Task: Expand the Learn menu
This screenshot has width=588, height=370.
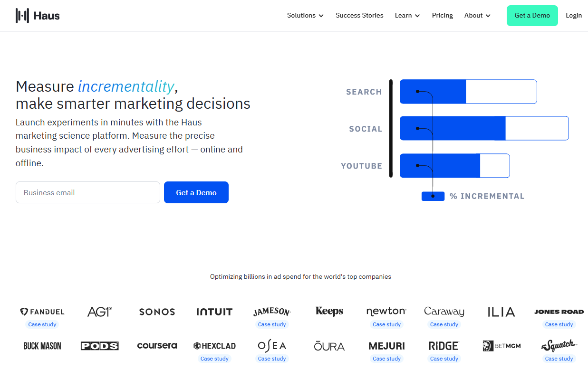Action: point(407,16)
